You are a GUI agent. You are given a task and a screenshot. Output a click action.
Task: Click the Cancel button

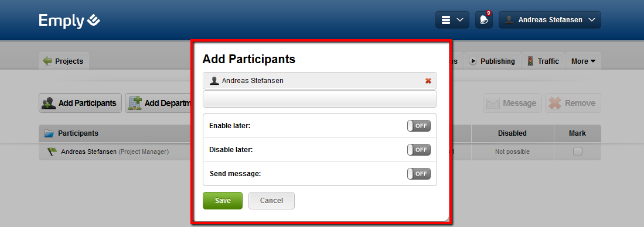click(x=271, y=201)
